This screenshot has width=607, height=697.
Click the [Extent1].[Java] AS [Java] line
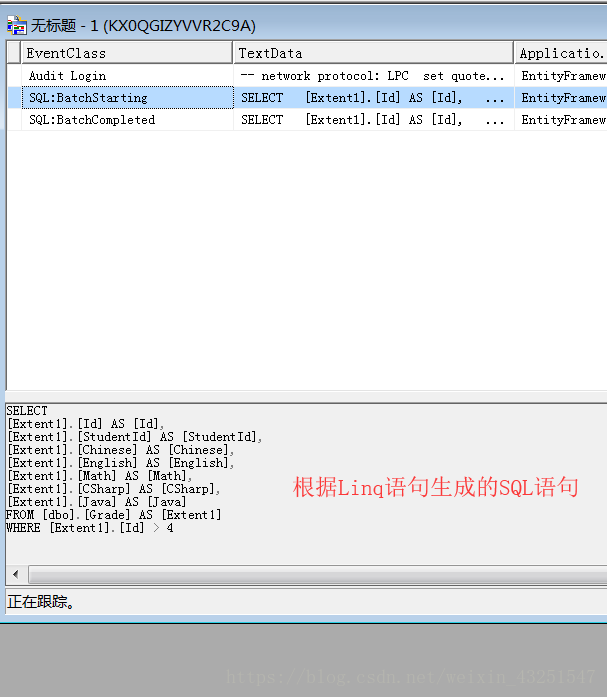point(96,502)
